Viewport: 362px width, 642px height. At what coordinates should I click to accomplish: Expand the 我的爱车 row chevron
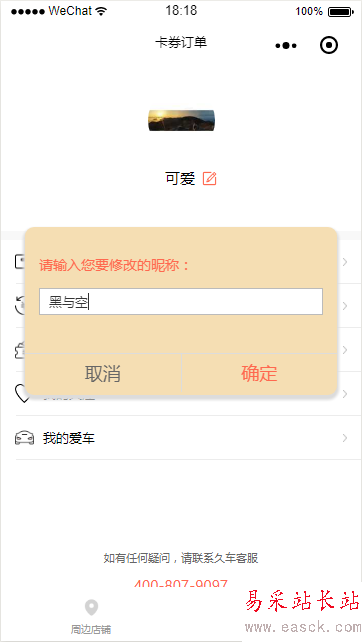[x=345, y=438]
